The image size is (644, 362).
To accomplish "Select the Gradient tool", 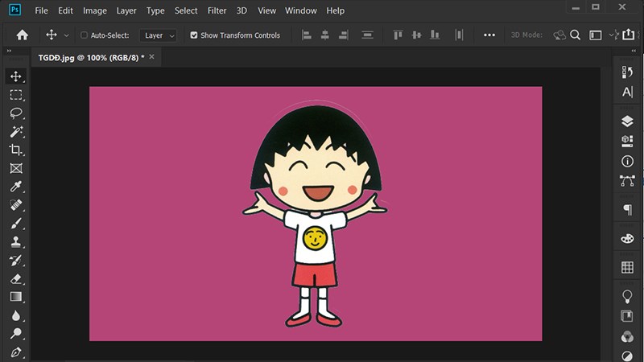I will (x=15, y=297).
